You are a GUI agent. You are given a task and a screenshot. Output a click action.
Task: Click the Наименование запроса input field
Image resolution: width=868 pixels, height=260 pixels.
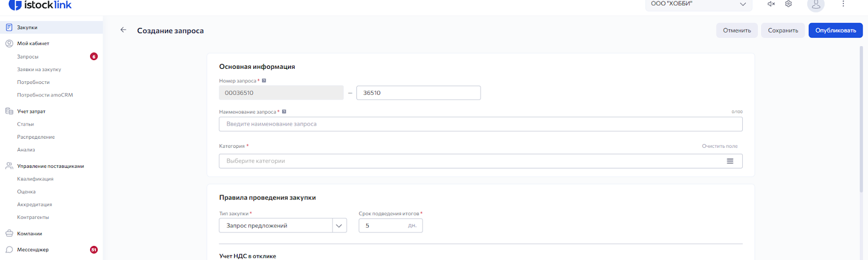(x=480, y=124)
